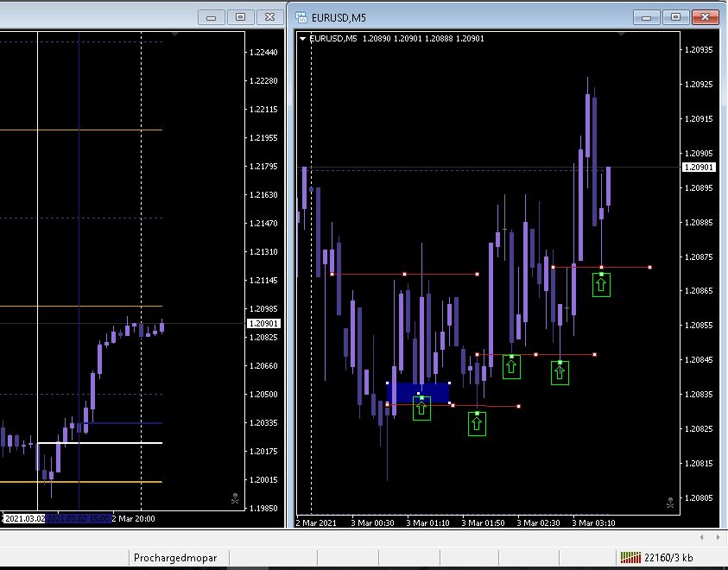Screen dimensions: 728x570
Task: Click the chart shift triangle in left chart
Action: (174, 35)
